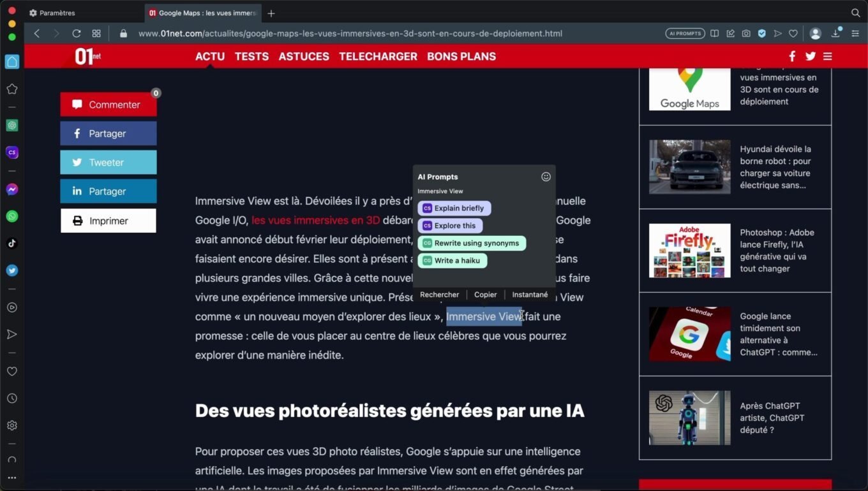Open Twitter in the sidebar

tap(12, 270)
